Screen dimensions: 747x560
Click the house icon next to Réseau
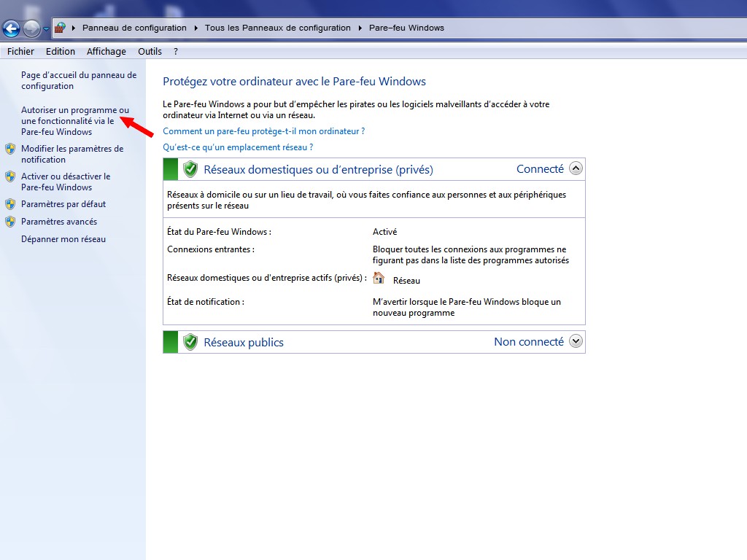(x=379, y=278)
